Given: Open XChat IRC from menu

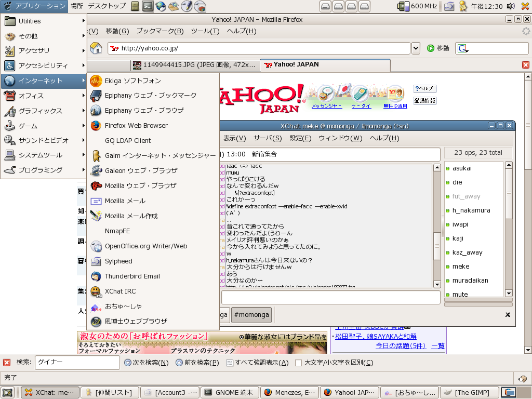Looking at the screenshot, I should click(120, 291).
